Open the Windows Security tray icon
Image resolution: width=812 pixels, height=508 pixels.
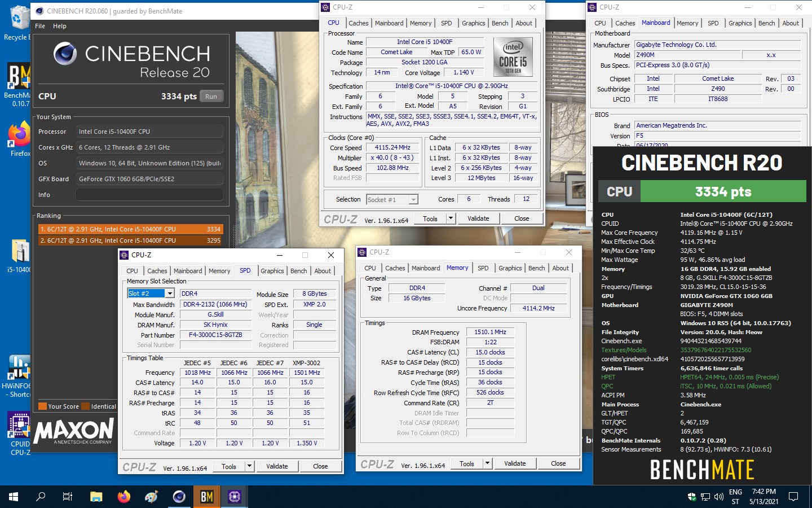click(692, 497)
